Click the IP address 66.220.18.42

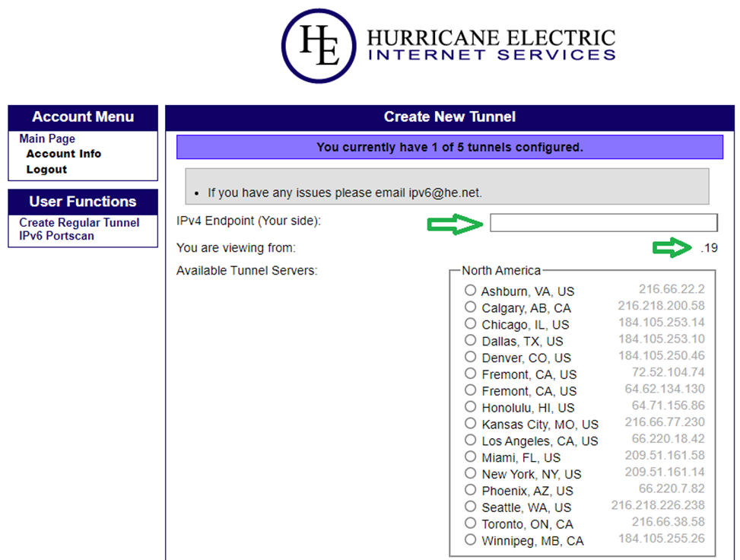(x=669, y=438)
